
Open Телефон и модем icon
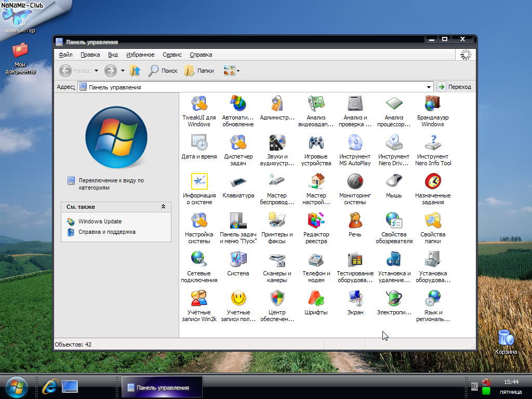pos(316,268)
